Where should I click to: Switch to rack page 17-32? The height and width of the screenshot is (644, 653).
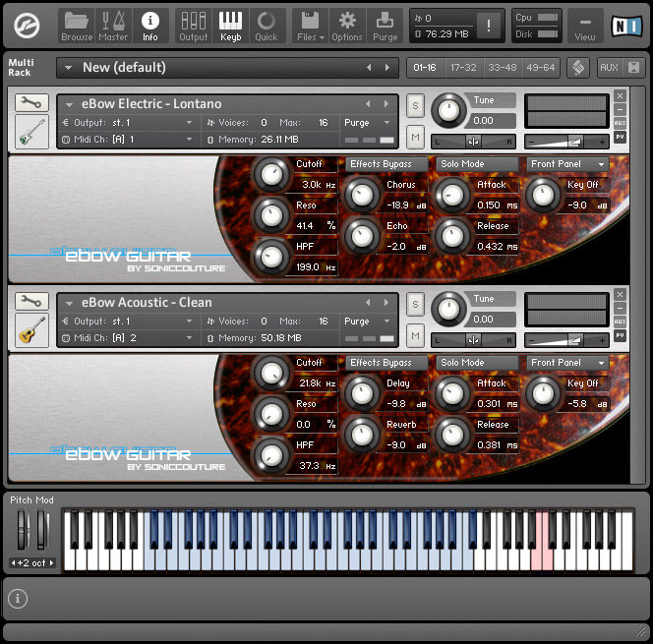(463, 68)
